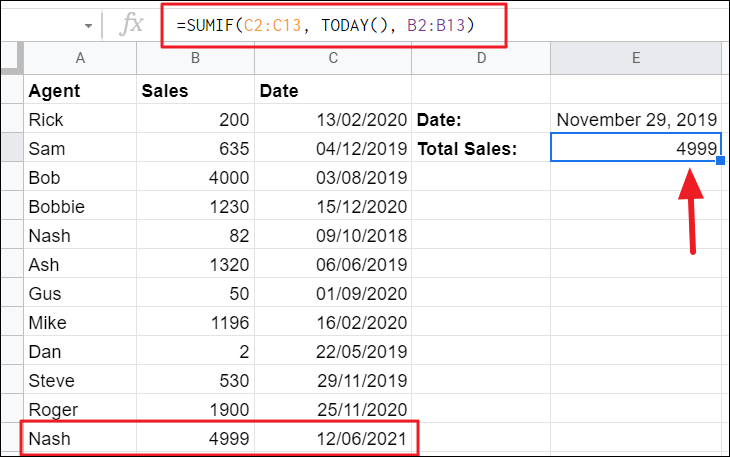The width and height of the screenshot is (730, 457).
Task: Click Bob's sales value 4000
Action: [195, 178]
